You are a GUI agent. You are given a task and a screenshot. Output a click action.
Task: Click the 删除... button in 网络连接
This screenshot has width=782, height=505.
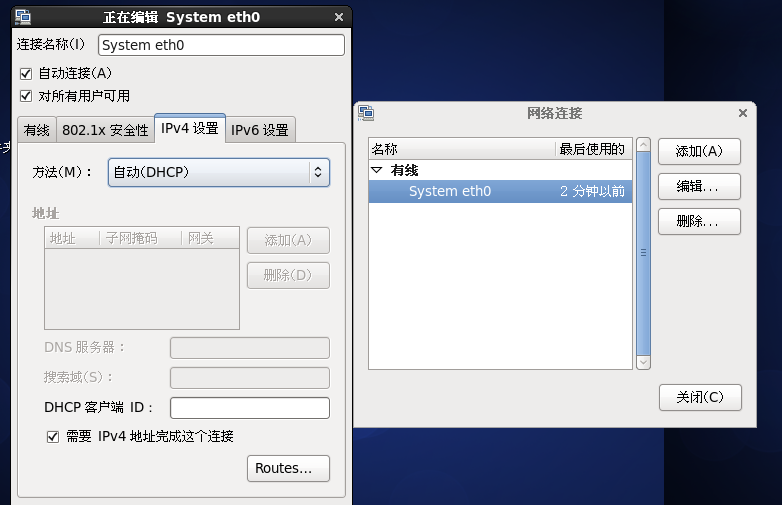coord(699,221)
